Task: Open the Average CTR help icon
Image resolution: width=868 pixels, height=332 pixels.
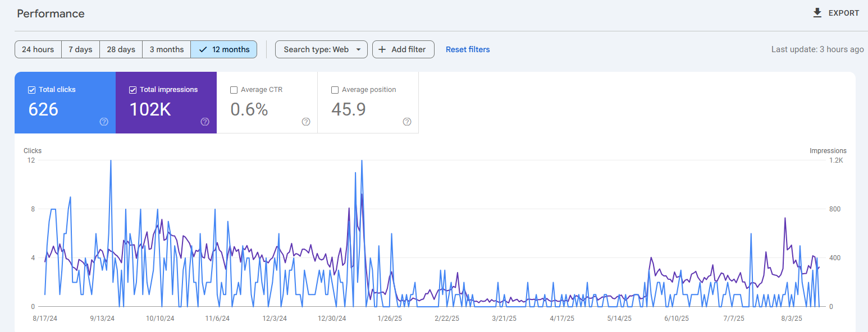Action: pos(305,122)
